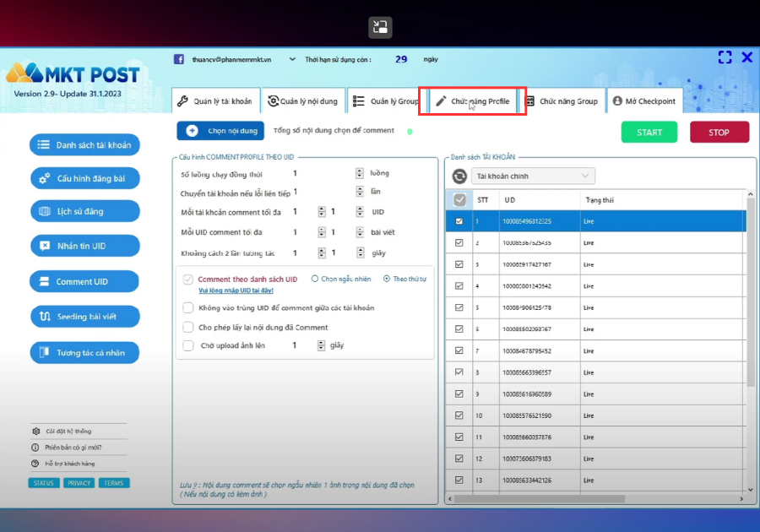Open the Tài khoản chính dropdown
Screen dimensions: 760x532
pos(533,176)
